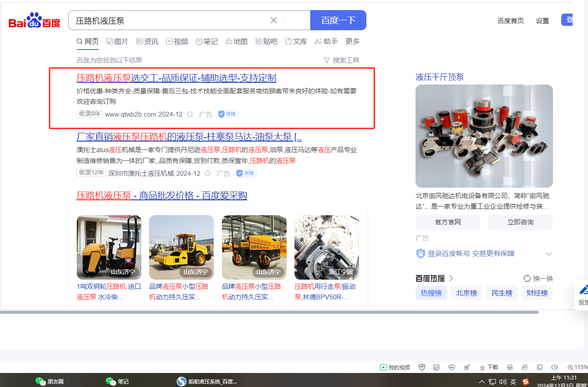
Task: Open the hydraulic jack pumps advertisement image
Action: point(484,136)
